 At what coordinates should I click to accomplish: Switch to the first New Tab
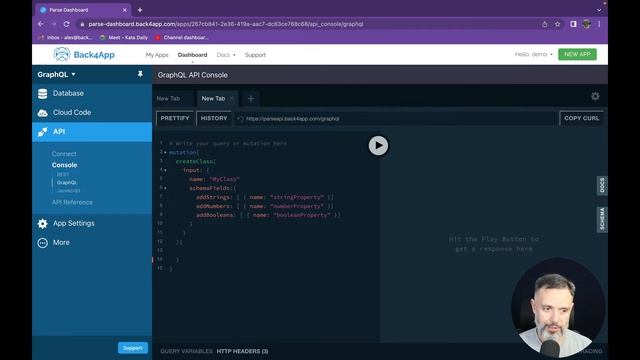168,98
